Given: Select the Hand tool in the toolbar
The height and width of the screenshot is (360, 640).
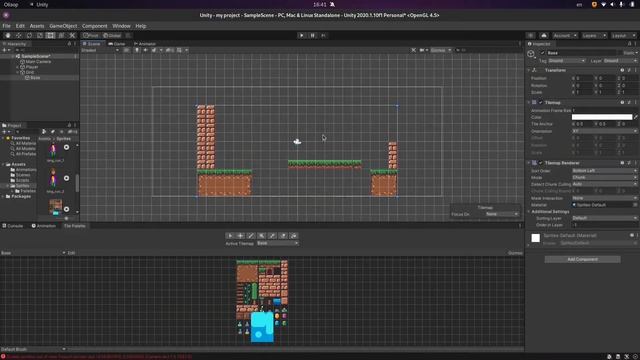Looking at the screenshot, I should (7, 36).
